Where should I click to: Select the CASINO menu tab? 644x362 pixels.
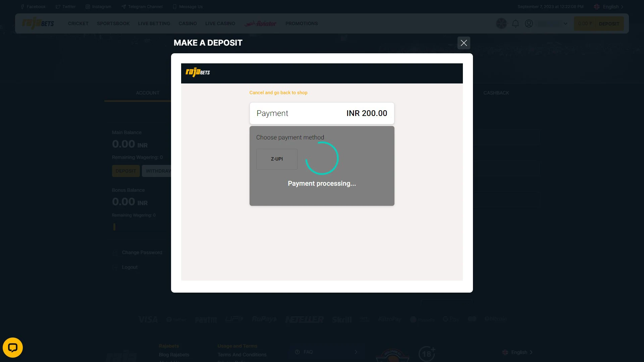pos(188,23)
